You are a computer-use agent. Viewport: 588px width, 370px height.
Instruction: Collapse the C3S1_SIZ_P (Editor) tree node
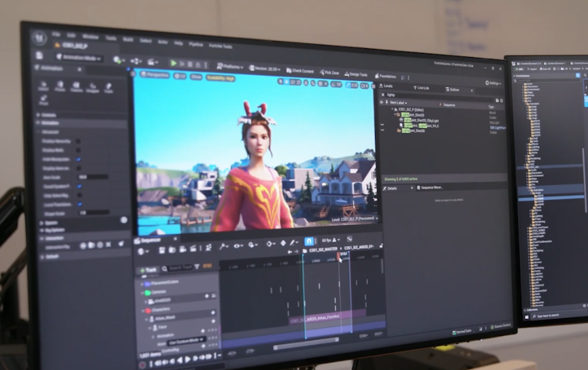coord(392,110)
